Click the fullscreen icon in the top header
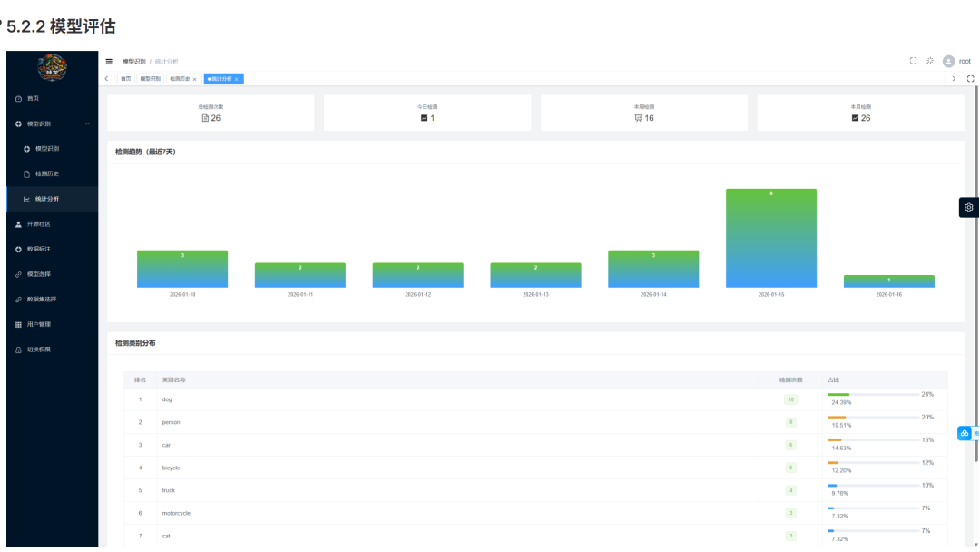Image resolution: width=980 pixels, height=552 pixels. pyautogui.click(x=913, y=61)
